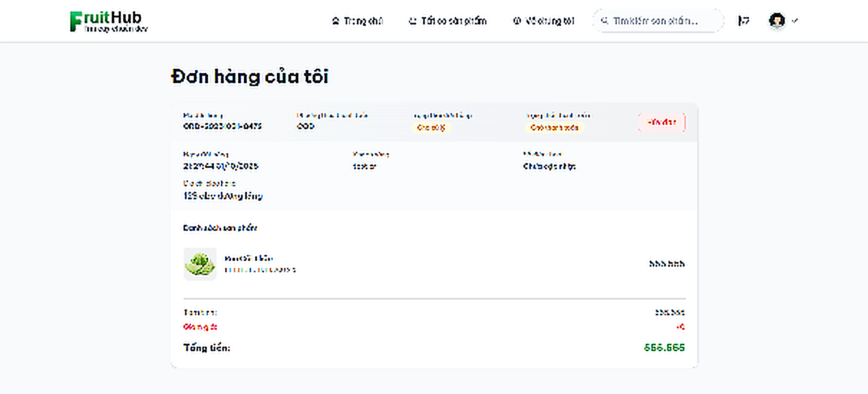Click the home icon beside Trang chủ
This screenshot has width=868, height=394.
[x=336, y=21]
